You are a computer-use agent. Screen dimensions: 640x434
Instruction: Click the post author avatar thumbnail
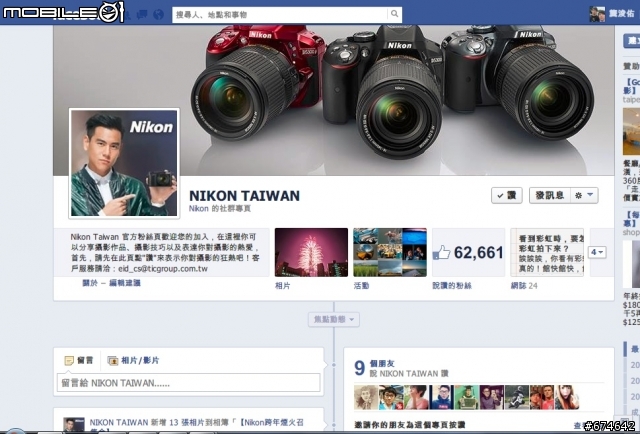click(74, 425)
